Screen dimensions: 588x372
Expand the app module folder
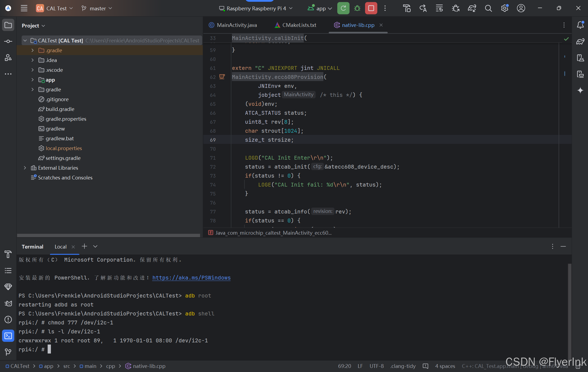(x=33, y=80)
